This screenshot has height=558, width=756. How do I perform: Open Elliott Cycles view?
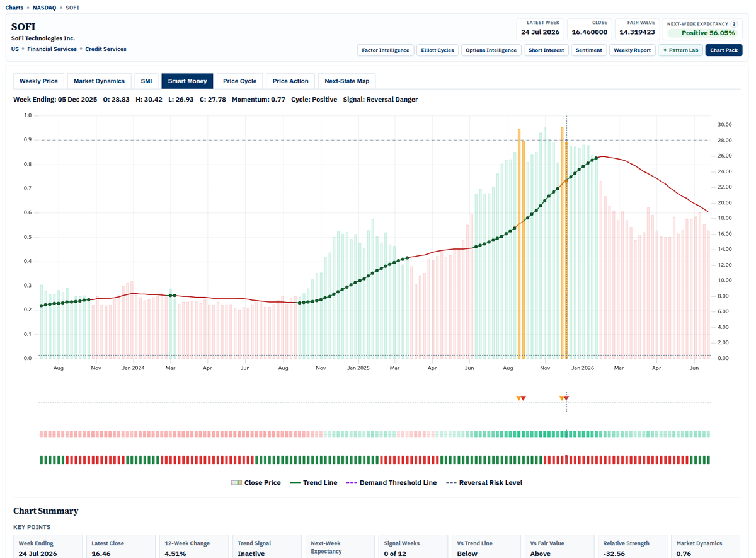[437, 50]
